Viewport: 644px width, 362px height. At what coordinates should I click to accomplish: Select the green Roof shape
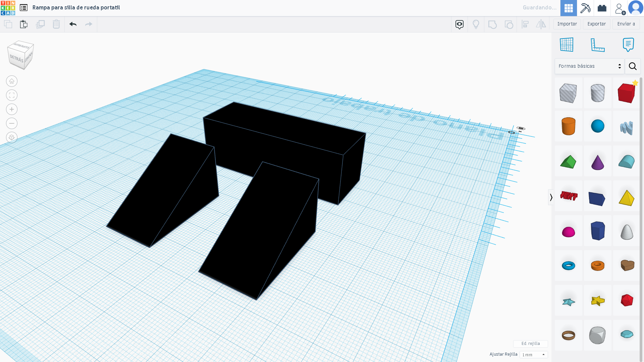[x=568, y=162]
